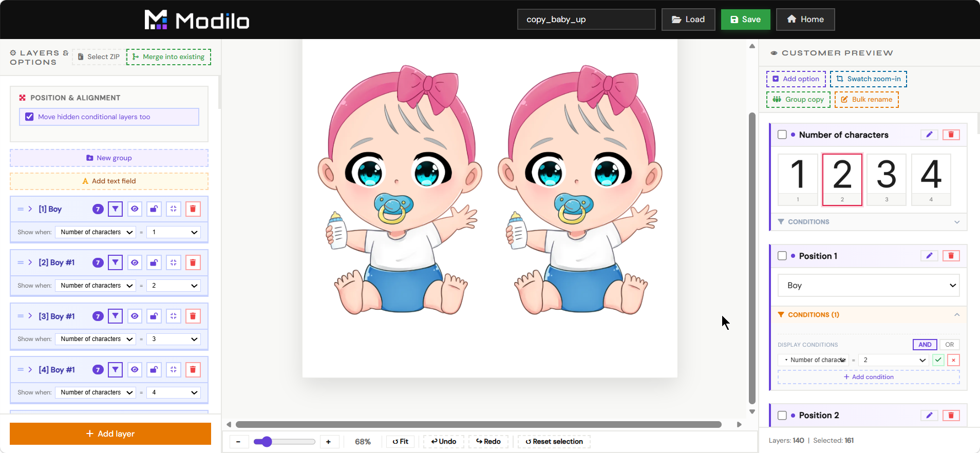
Task: Delete the [2] Boy #1 layer
Action: pos(193,262)
